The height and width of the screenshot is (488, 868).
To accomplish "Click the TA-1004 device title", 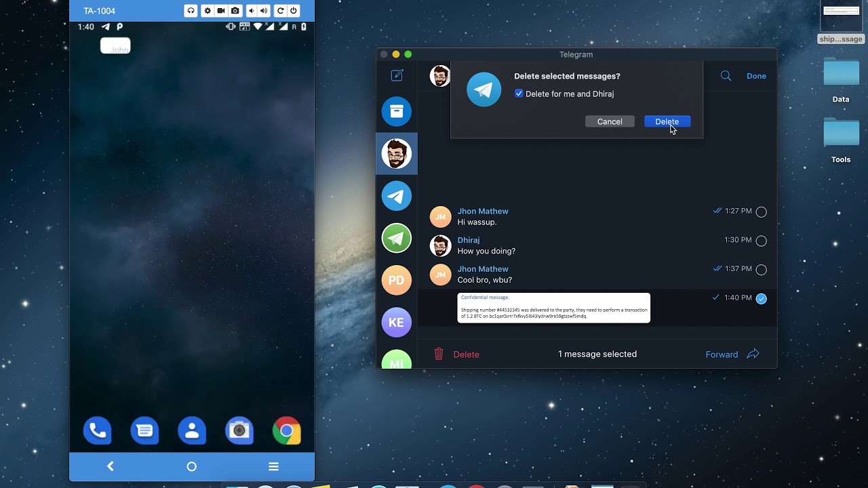I will (x=100, y=11).
